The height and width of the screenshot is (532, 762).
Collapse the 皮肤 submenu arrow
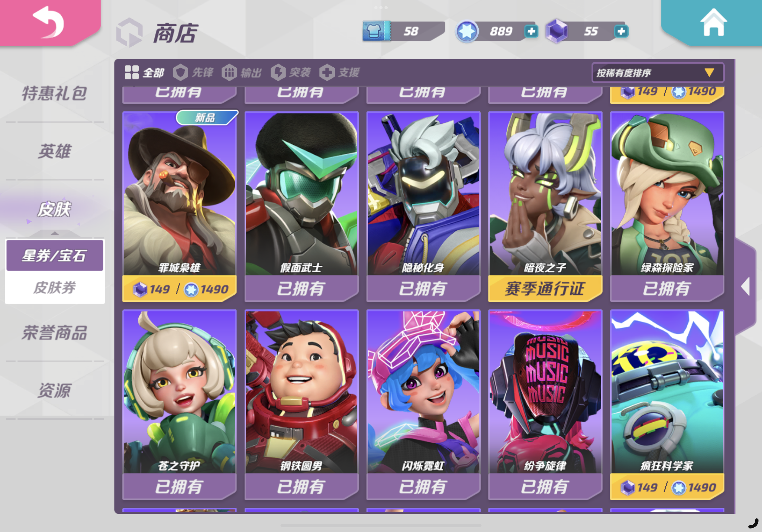pos(55,233)
